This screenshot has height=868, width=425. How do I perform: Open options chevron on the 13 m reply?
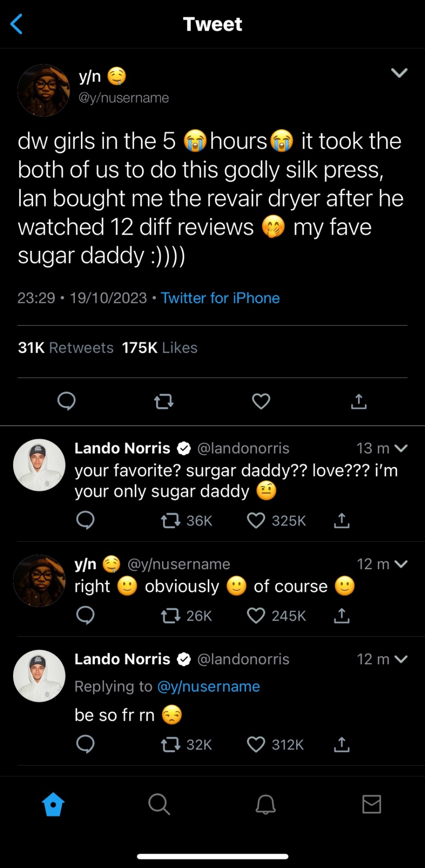401,448
